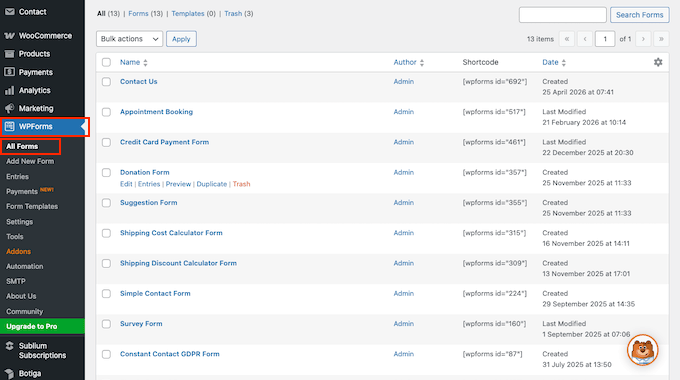Edit the Donation Form
Viewport: 680px width, 380px height.
pos(126,184)
